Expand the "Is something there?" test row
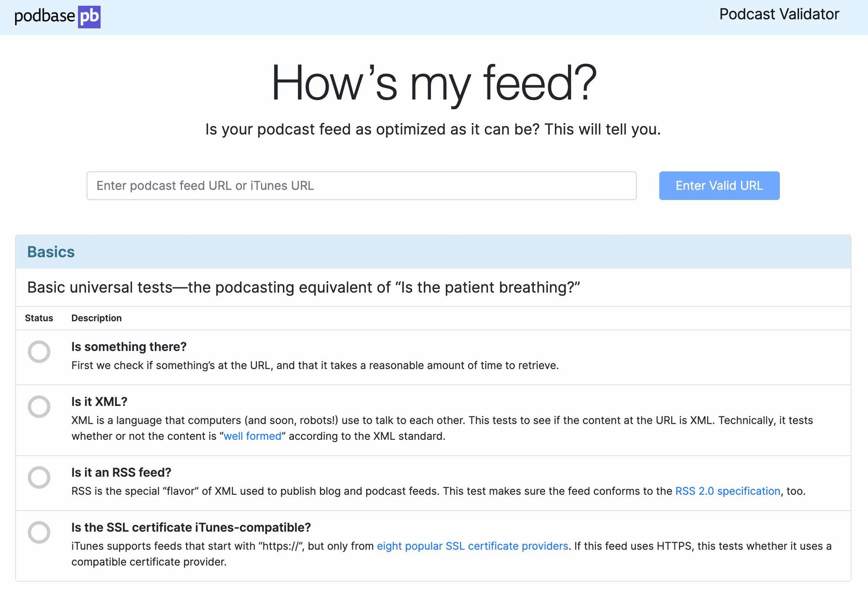Screen dimensions: 868x595 coord(129,347)
